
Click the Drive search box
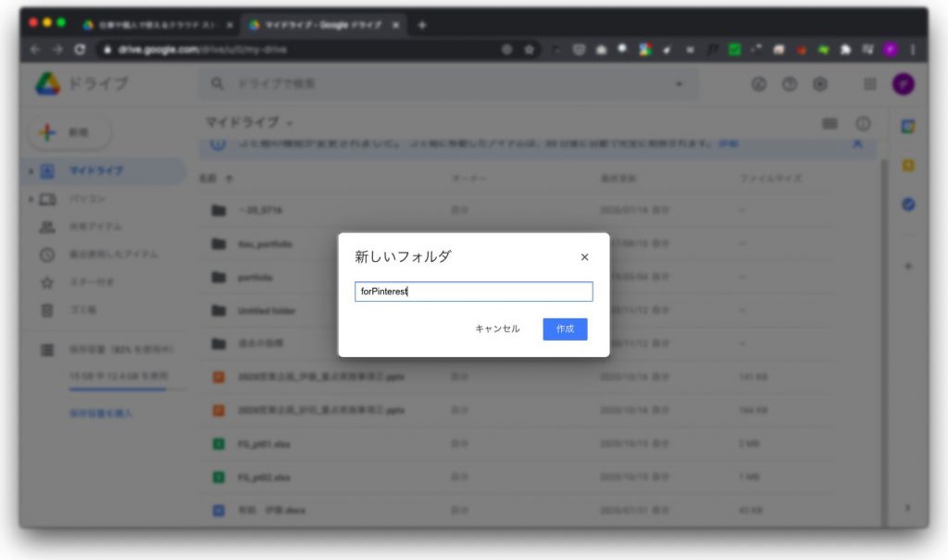coord(447,83)
